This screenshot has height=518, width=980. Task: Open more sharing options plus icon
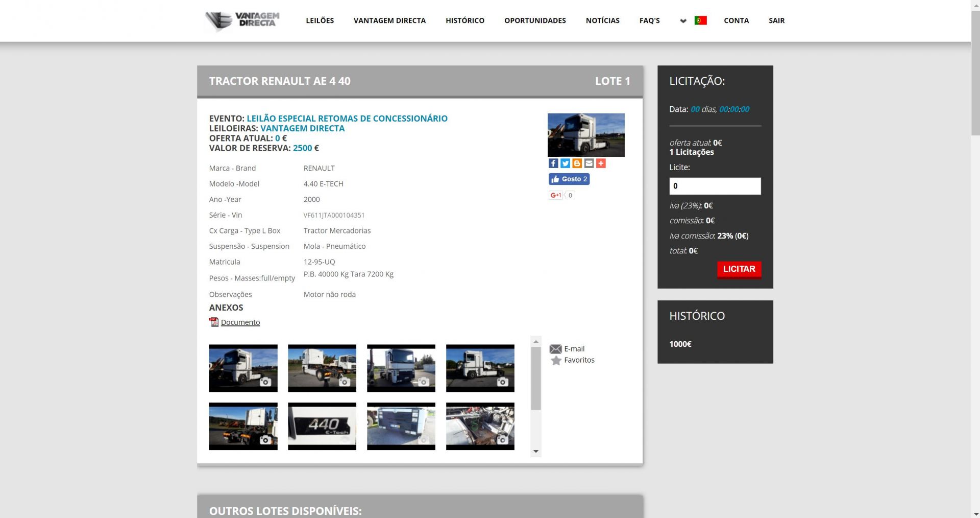[601, 163]
